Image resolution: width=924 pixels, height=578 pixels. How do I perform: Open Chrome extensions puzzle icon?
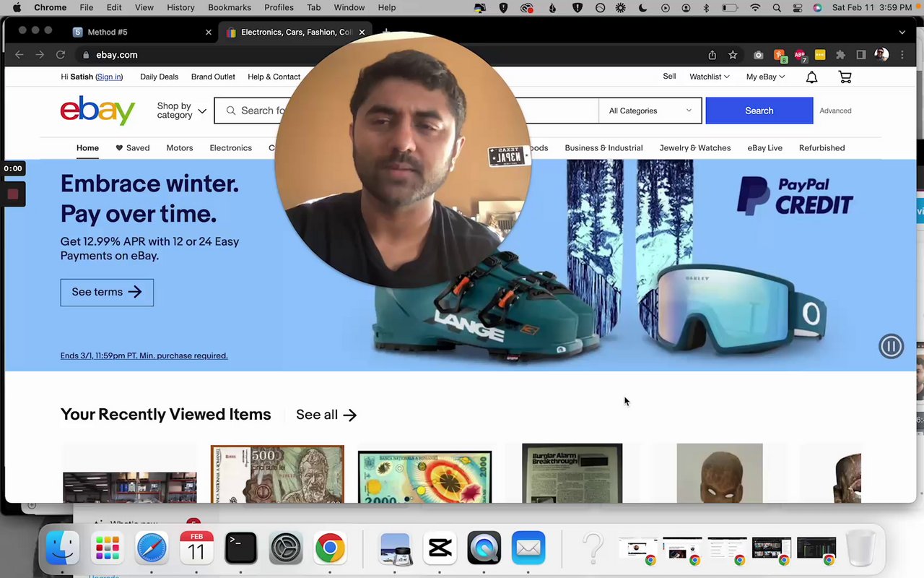point(840,55)
